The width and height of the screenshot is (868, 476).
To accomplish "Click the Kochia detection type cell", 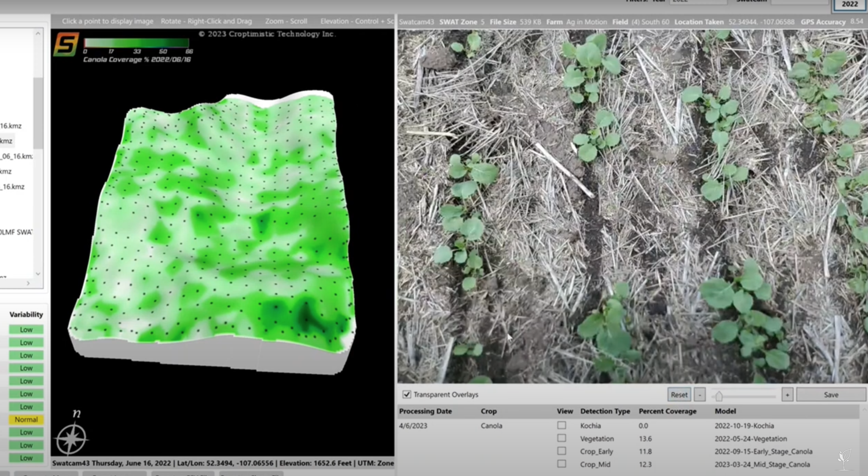I will pyautogui.click(x=590, y=426).
